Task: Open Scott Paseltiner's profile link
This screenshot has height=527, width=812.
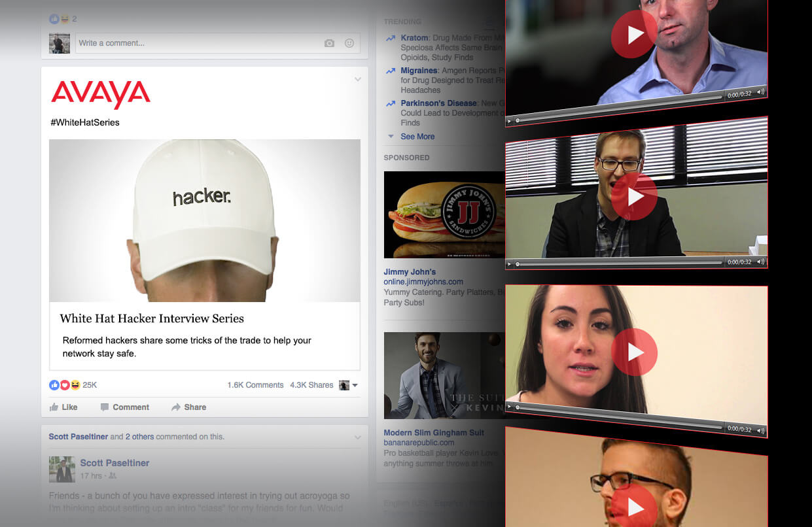Action: [115, 463]
